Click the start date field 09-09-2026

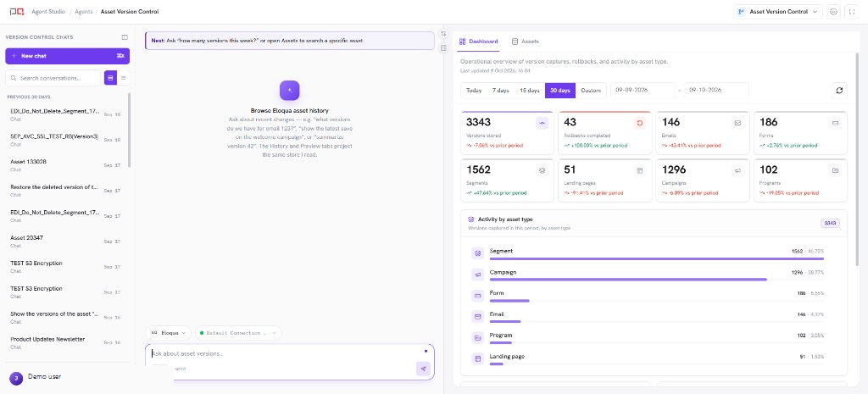(x=644, y=90)
